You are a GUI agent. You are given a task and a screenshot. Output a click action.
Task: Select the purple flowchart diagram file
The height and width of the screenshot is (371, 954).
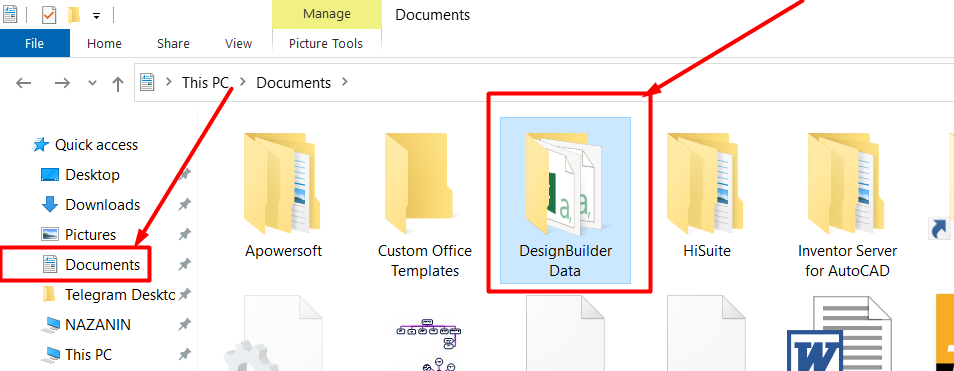(428, 344)
